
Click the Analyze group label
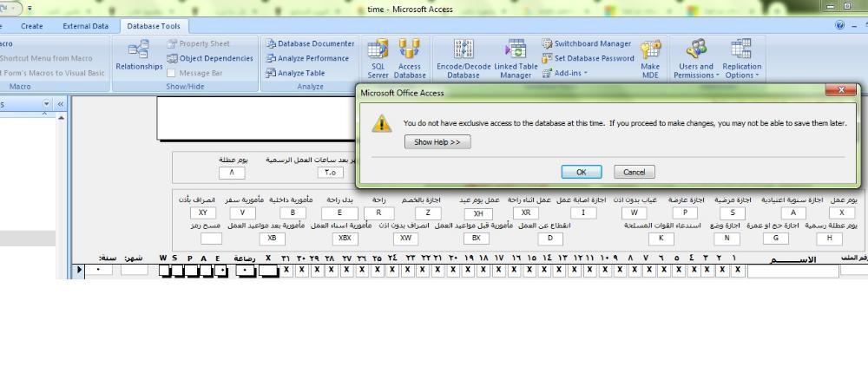(x=310, y=87)
